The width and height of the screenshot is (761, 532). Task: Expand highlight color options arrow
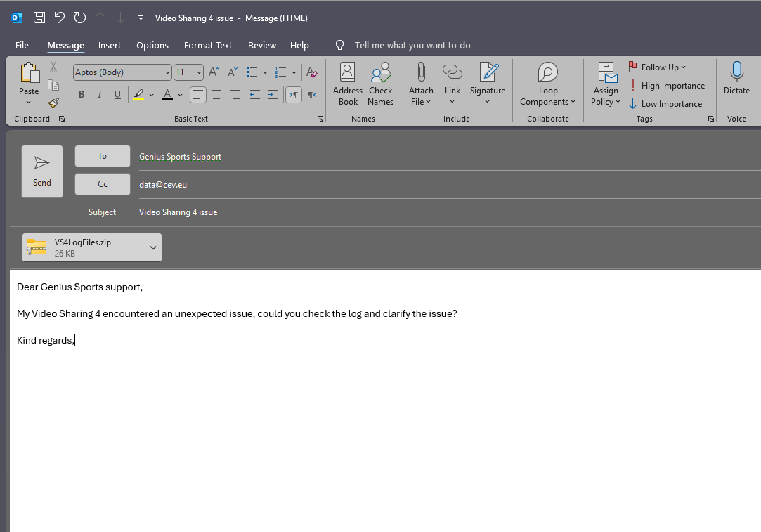click(x=151, y=95)
